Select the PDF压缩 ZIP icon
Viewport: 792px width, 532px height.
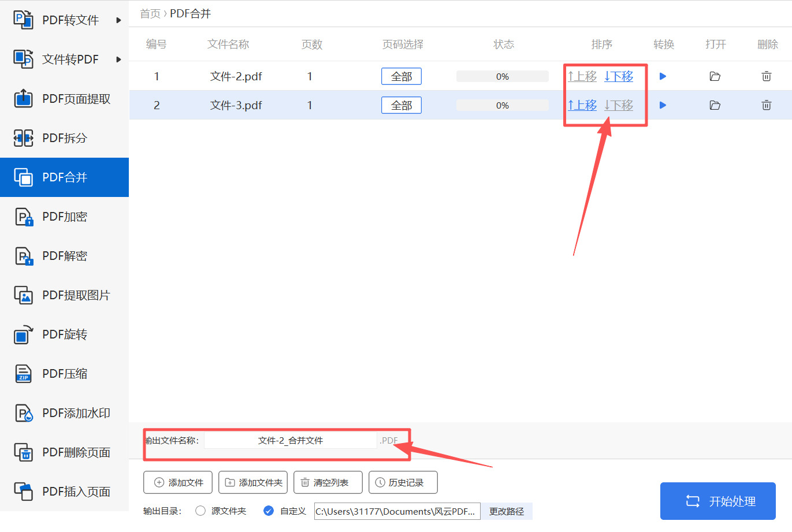[x=23, y=373]
